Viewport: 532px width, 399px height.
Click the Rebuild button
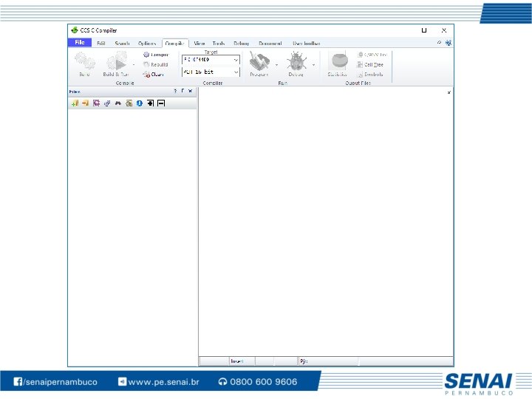(156, 64)
